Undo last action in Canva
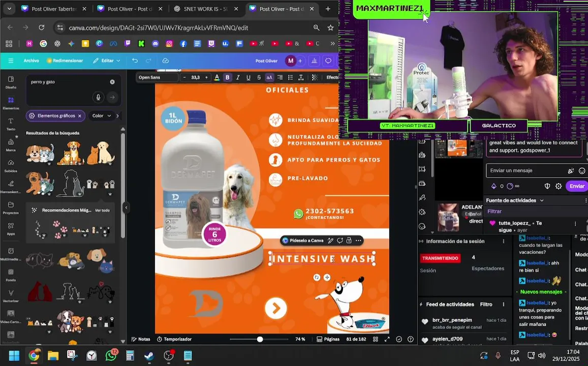 click(x=135, y=61)
